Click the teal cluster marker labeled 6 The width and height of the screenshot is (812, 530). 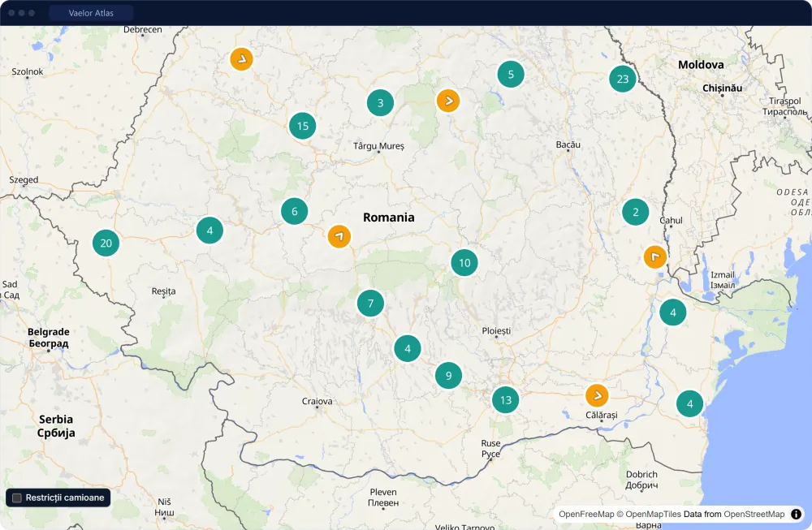[x=294, y=211]
